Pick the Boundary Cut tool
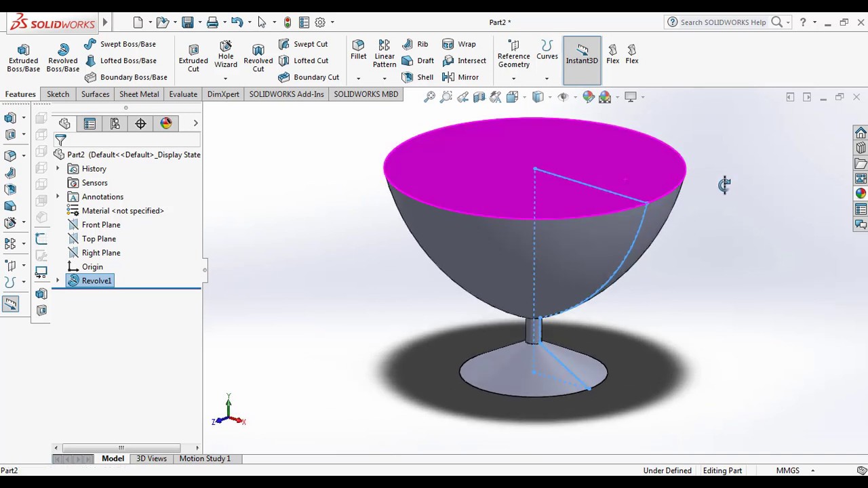The width and height of the screenshot is (868, 488). (x=309, y=77)
